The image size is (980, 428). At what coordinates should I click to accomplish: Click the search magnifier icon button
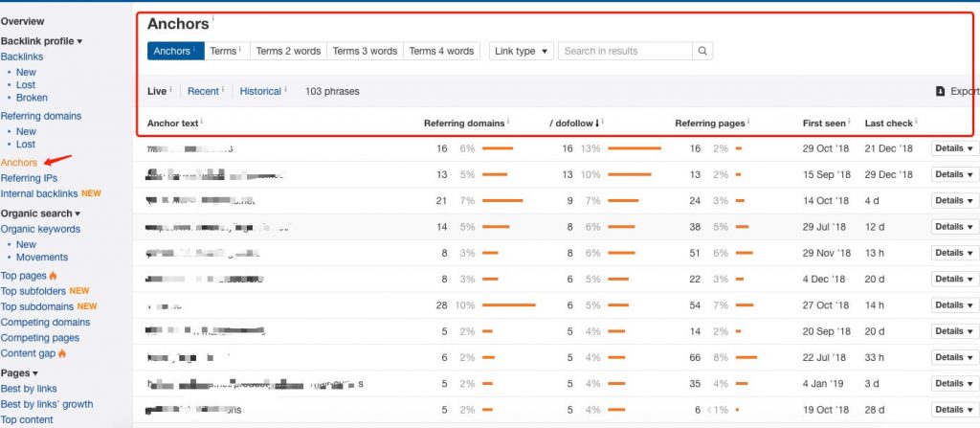(x=702, y=52)
